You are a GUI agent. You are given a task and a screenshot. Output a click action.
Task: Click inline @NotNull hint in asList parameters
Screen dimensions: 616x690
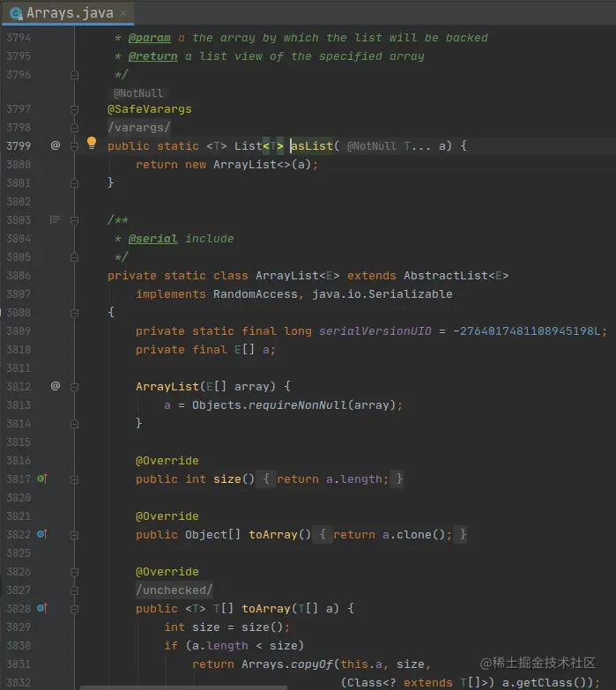(371, 146)
